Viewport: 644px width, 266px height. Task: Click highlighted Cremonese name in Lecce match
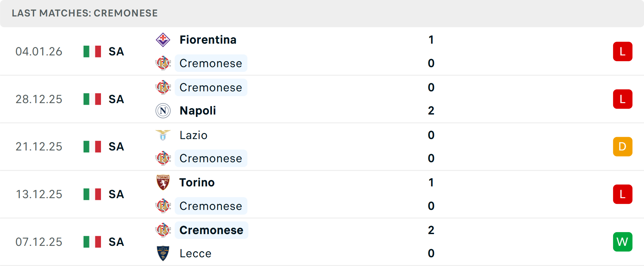click(x=211, y=230)
